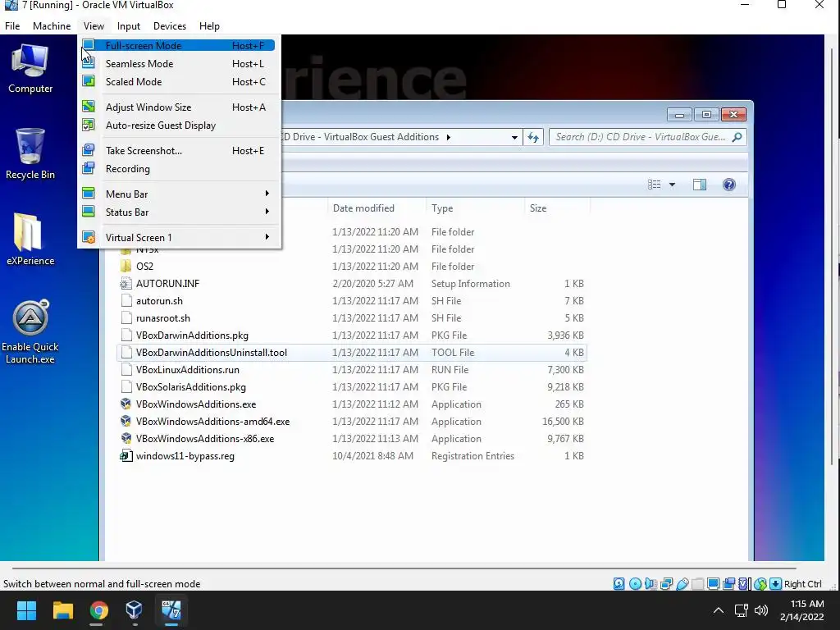
Task: Click CPU virtualization status icon
Action: [743, 584]
